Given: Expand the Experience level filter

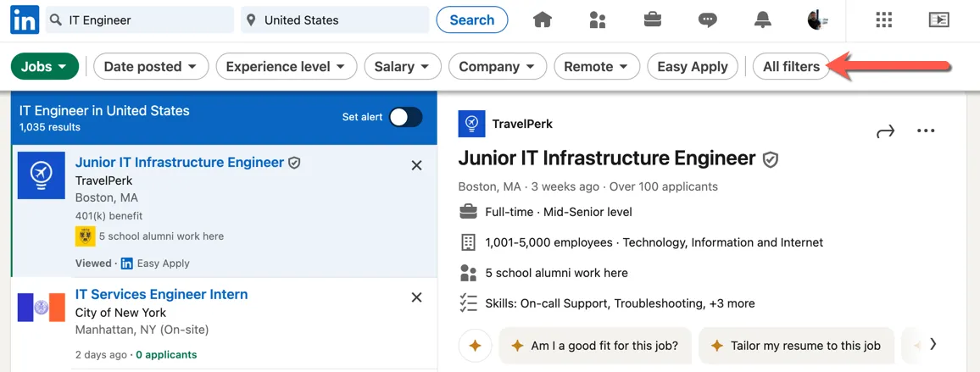Looking at the screenshot, I should pos(287,66).
